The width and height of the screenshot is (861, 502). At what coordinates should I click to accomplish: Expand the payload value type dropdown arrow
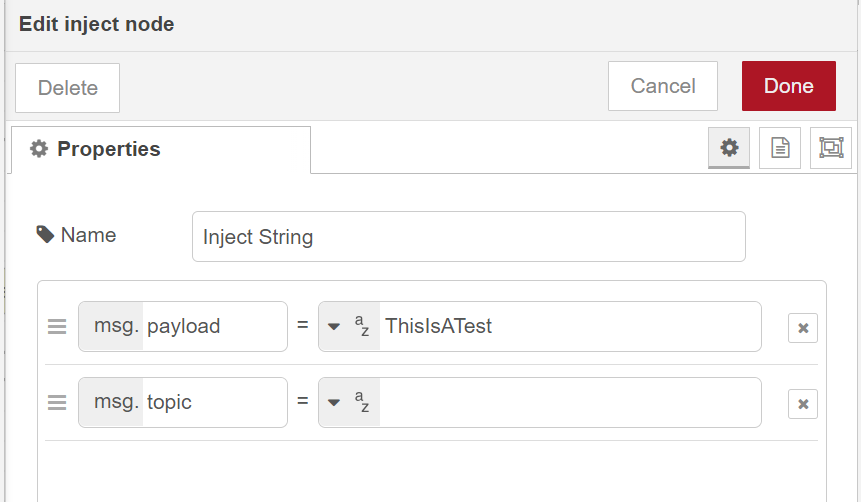pos(334,328)
